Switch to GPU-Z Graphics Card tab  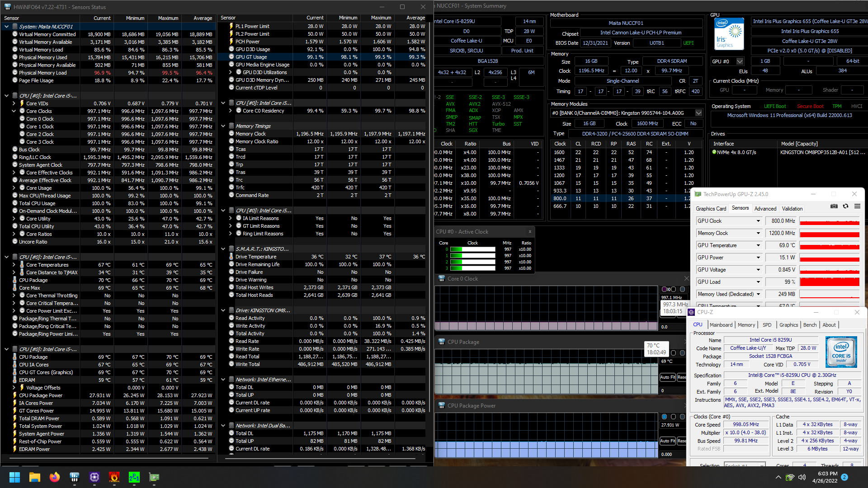(x=711, y=208)
